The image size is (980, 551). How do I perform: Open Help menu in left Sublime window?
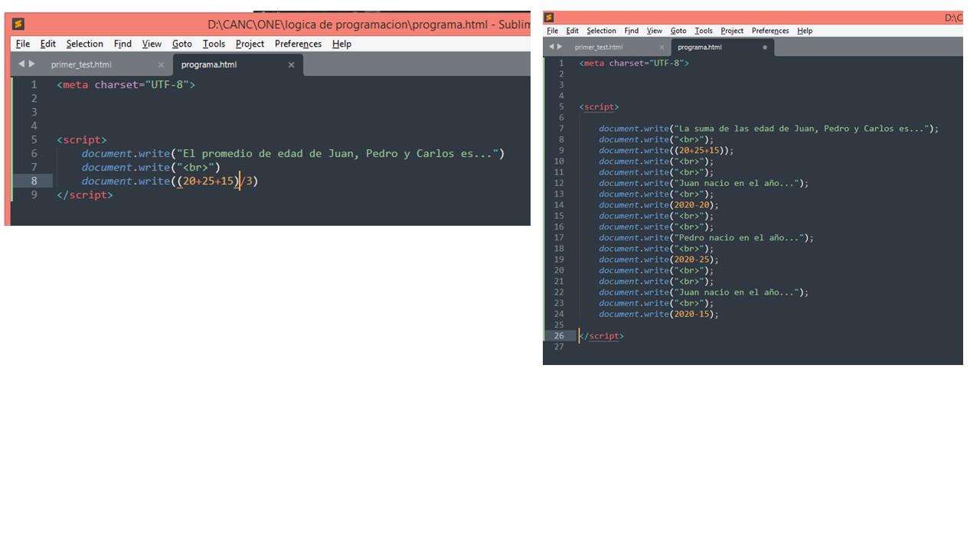coord(341,44)
